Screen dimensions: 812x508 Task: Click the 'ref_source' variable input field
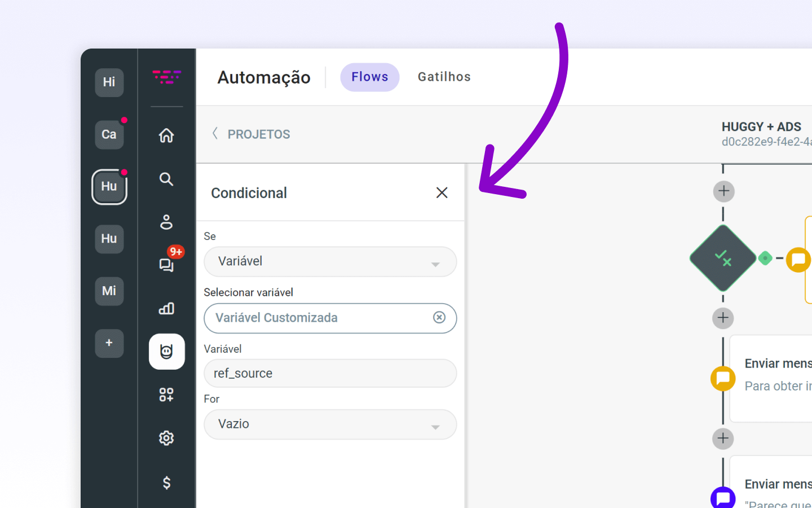(330, 374)
